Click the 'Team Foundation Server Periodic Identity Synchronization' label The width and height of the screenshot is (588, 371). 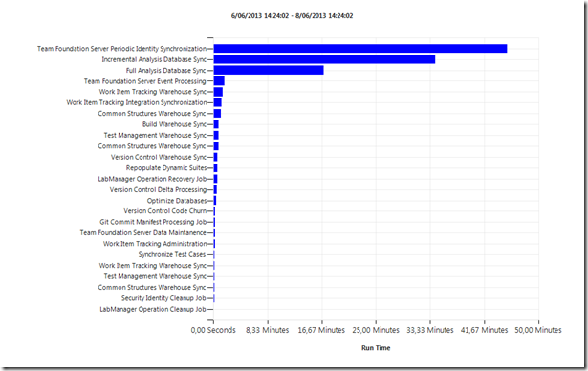click(x=121, y=49)
